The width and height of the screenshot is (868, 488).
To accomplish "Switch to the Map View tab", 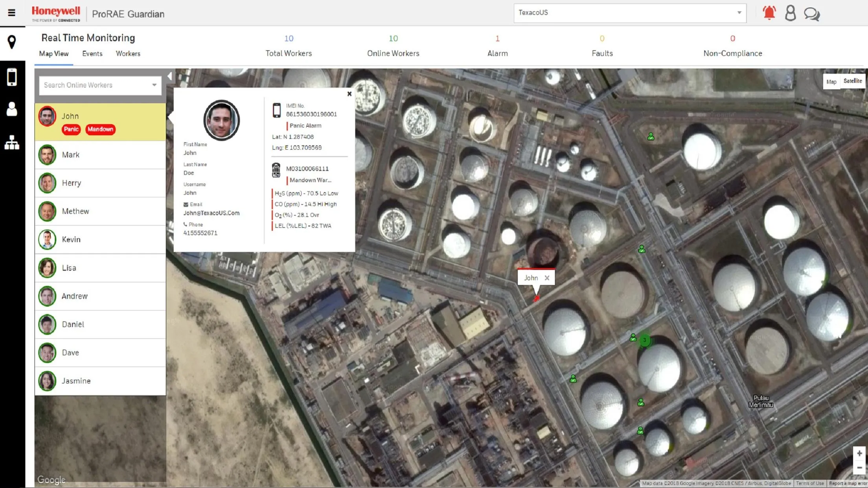I will (54, 54).
